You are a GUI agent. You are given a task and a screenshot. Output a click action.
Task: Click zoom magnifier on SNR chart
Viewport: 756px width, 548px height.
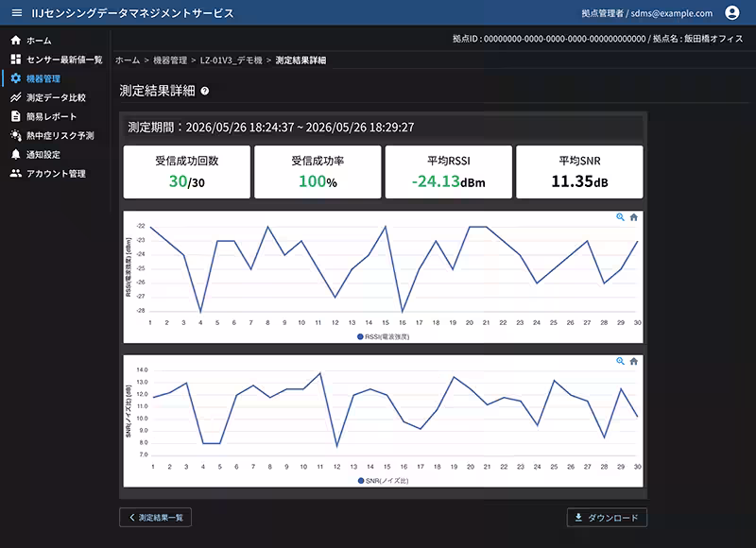[621, 362]
